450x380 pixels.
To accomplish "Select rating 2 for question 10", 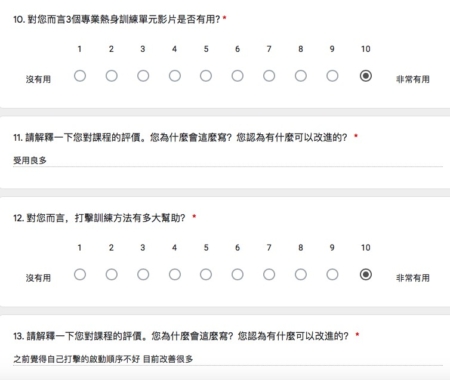I will pos(112,76).
